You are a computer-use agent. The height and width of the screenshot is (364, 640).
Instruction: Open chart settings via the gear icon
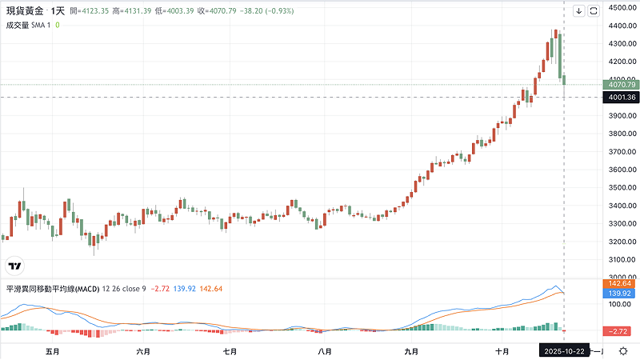(622, 352)
